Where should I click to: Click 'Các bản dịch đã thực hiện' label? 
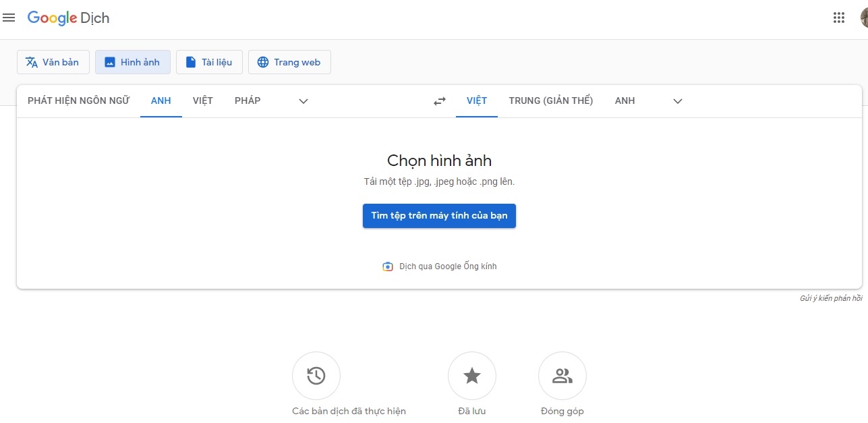[x=349, y=411]
